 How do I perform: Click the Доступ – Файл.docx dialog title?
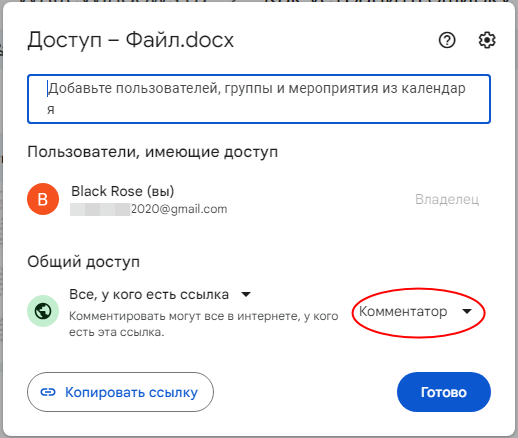pos(130,40)
